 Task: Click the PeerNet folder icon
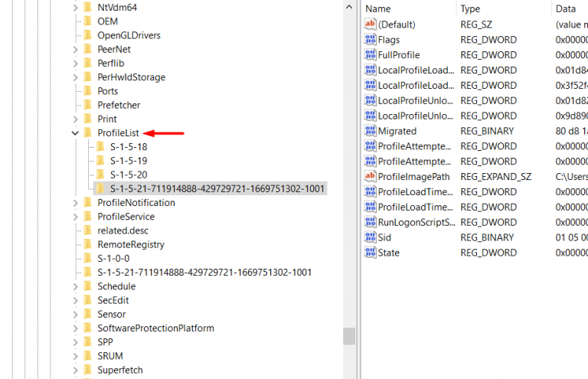click(x=88, y=49)
